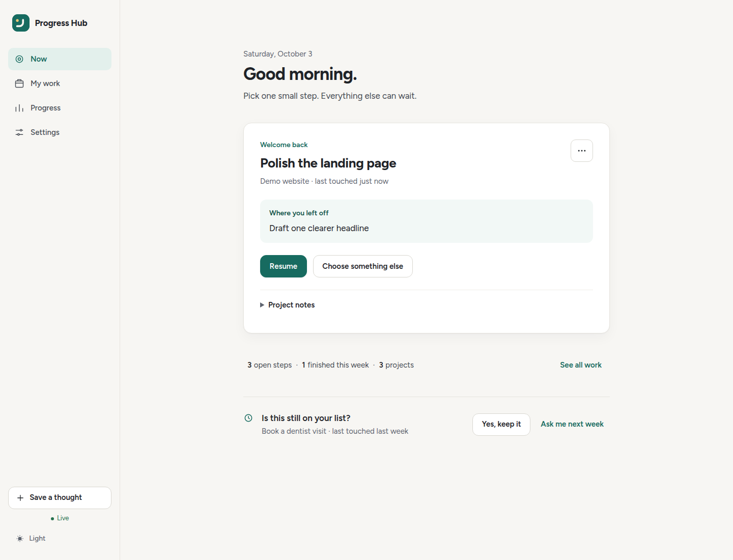Expand the Project notes disclosure

288,305
